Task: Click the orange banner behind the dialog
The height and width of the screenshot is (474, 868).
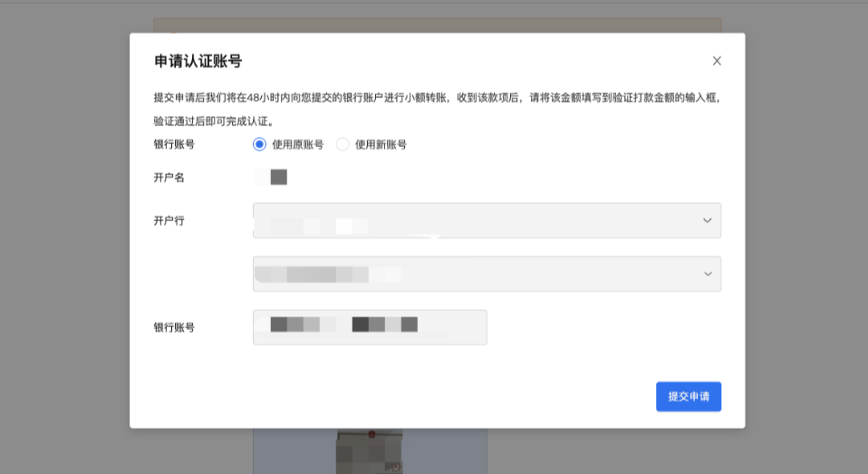Action: 437,25
